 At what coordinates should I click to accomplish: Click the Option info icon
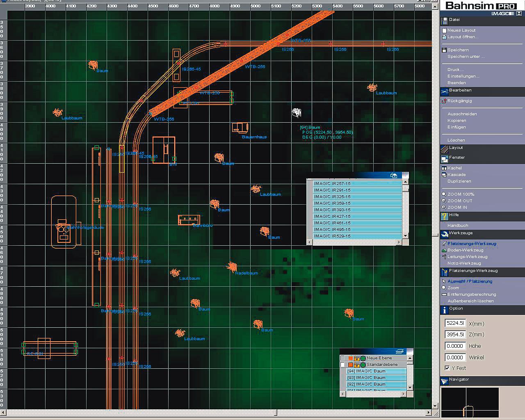tap(444, 310)
